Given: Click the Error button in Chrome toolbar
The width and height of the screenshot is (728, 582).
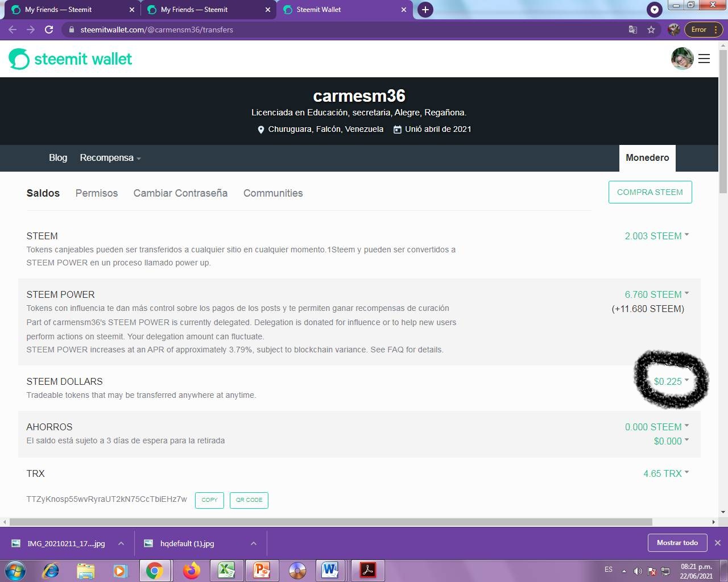Looking at the screenshot, I should pos(704,30).
